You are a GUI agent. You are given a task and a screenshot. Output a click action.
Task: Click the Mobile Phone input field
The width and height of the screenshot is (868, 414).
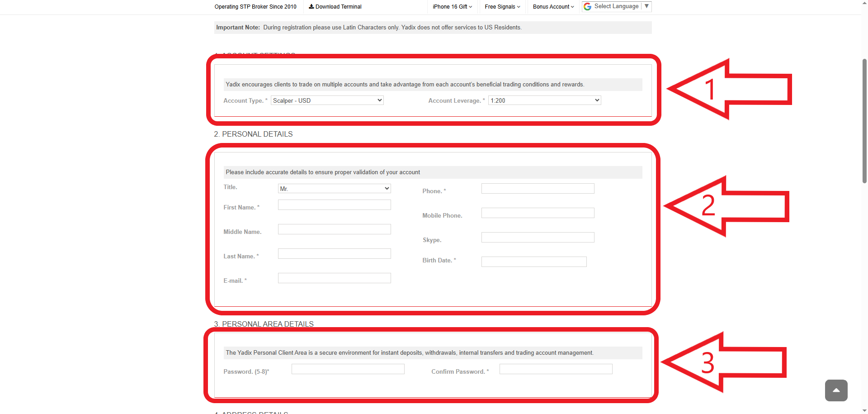538,213
